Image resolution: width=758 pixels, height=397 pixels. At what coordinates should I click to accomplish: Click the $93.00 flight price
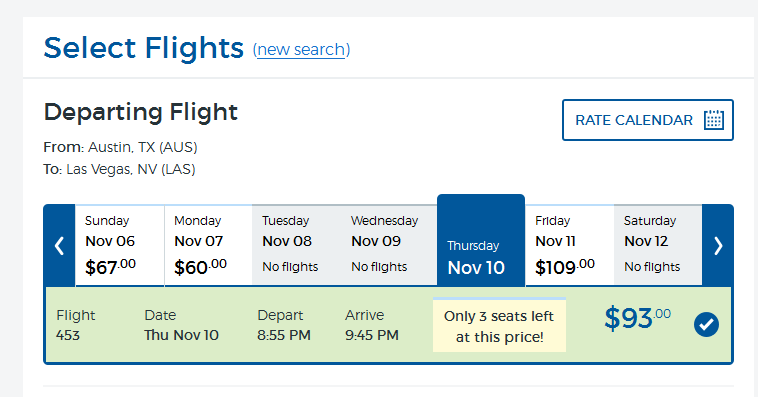point(637,318)
